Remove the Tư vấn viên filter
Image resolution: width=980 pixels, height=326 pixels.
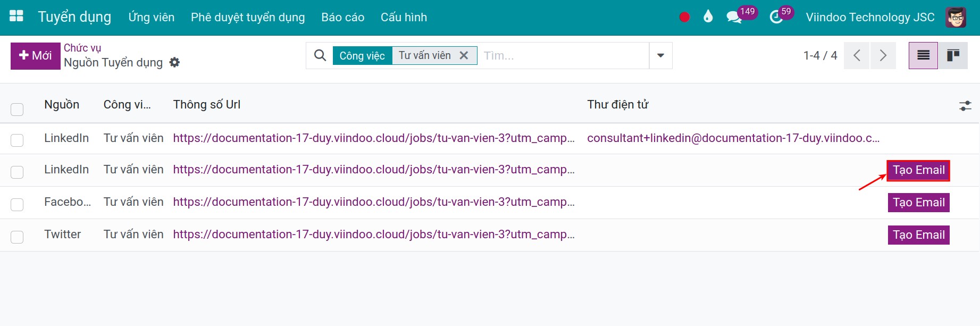tap(464, 55)
